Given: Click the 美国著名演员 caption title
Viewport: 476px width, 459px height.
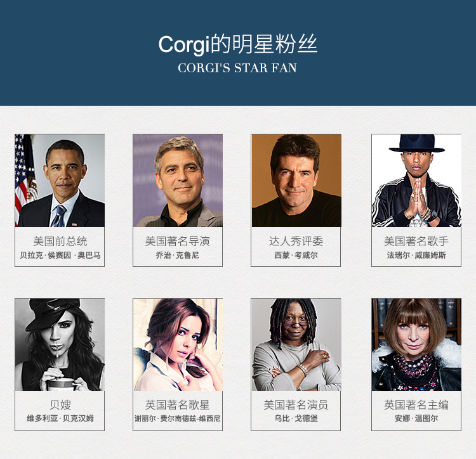Looking at the screenshot, I should coord(296,404).
